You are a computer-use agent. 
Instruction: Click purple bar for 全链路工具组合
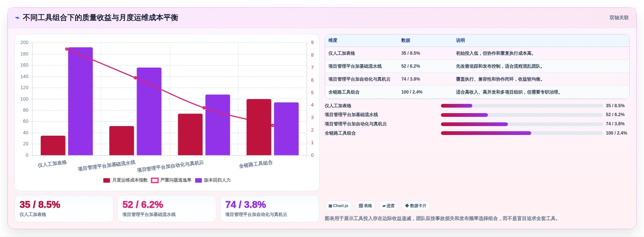pyautogui.click(x=286, y=129)
